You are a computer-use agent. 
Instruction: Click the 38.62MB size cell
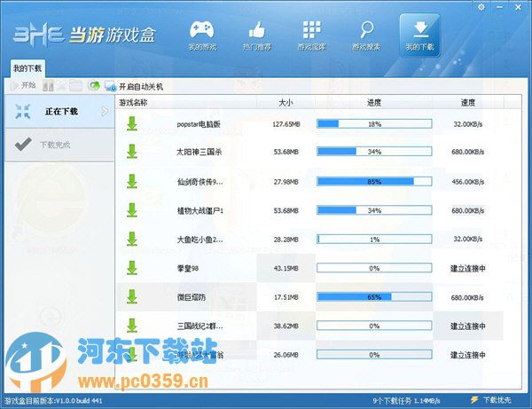coord(286,326)
